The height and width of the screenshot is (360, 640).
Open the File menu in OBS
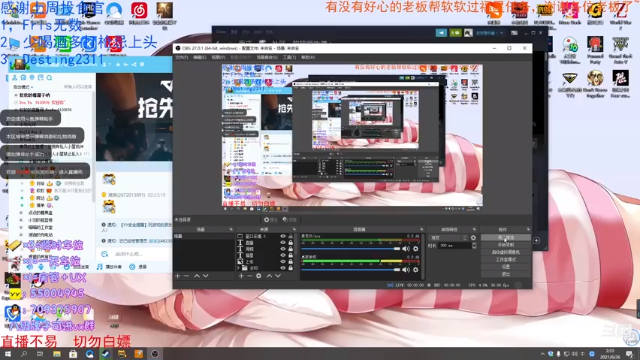(182, 58)
